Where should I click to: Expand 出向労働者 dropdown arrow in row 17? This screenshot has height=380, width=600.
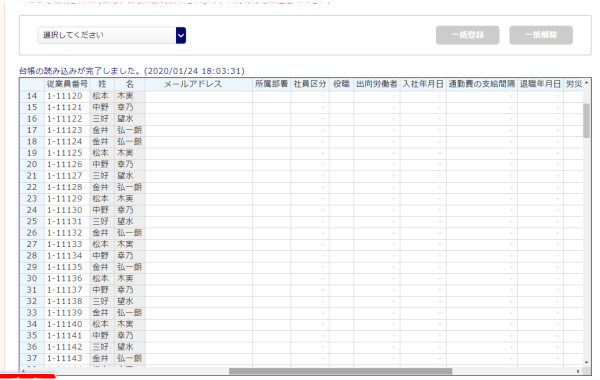[394, 130]
